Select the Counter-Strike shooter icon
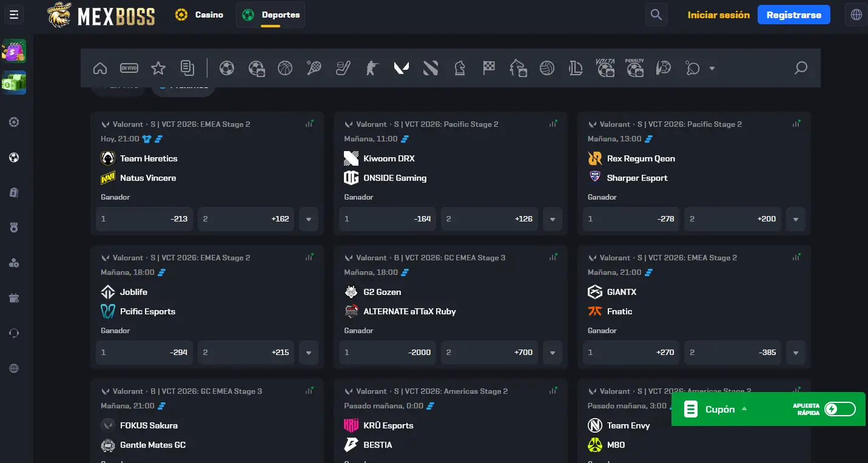Image resolution: width=868 pixels, height=463 pixels. (x=372, y=68)
